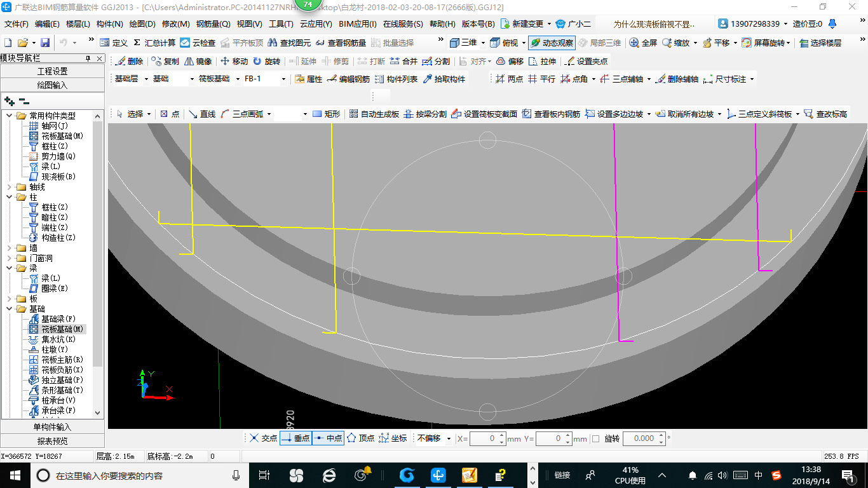This screenshot has width=868, height=488.
Task: Select the 移动 move tool
Action: (234, 62)
